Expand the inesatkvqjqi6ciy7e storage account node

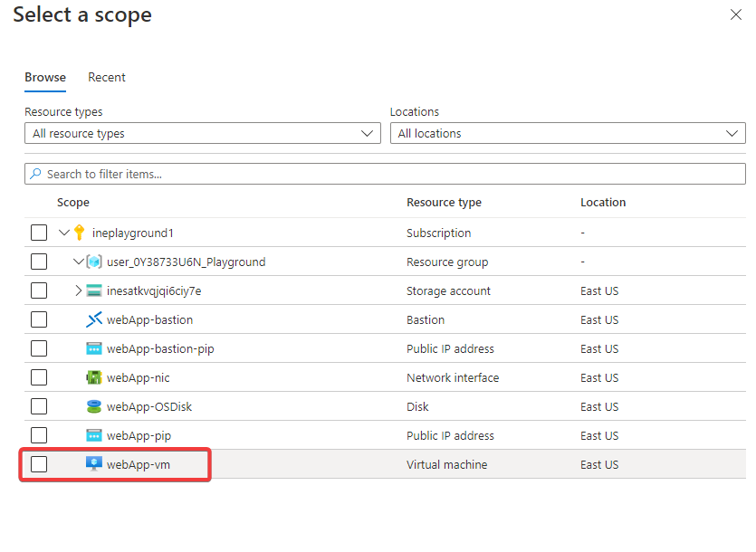point(79,290)
